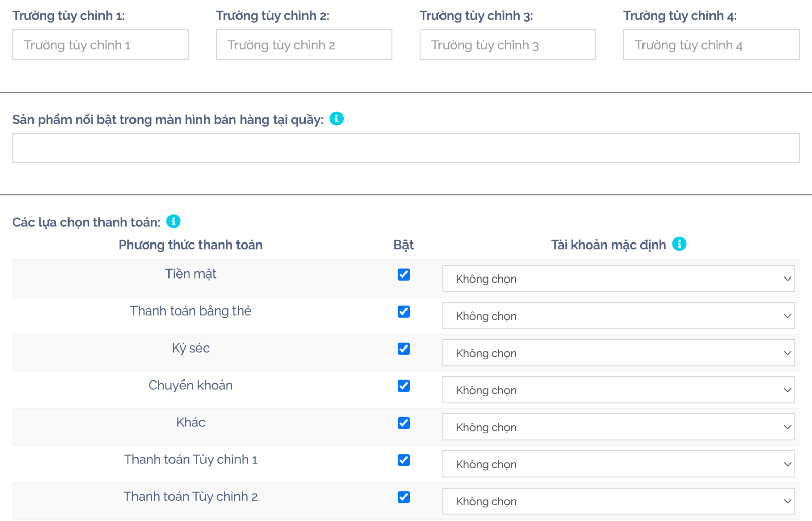Uncheck the Tiền mặt payment checkbox
The height and width of the screenshot is (521, 812).
click(x=403, y=274)
